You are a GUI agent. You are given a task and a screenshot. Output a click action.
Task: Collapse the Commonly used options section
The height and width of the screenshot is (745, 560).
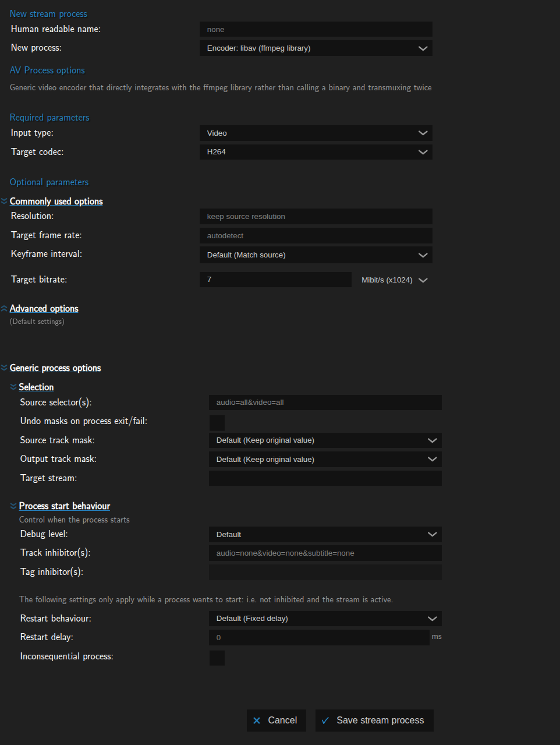click(x=56, y=202)
